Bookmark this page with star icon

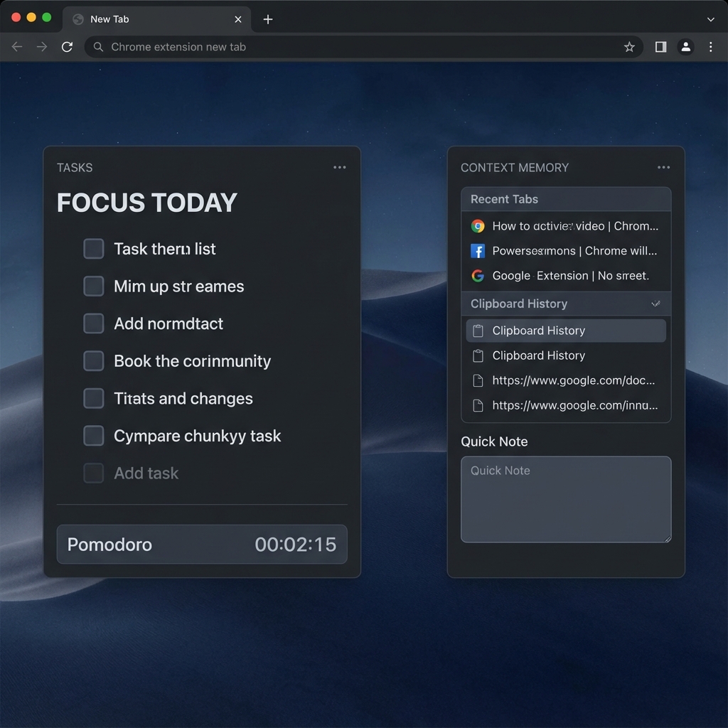628,47
